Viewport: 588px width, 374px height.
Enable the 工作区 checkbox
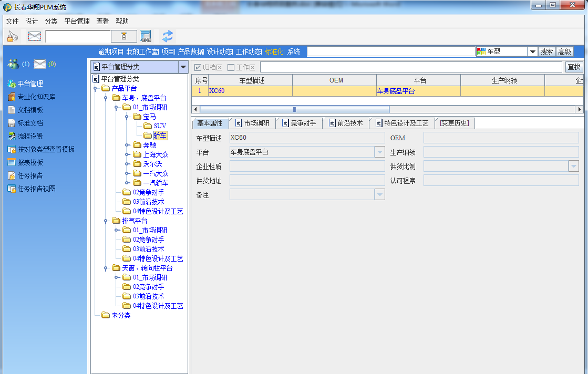click(x=231, y=67)
